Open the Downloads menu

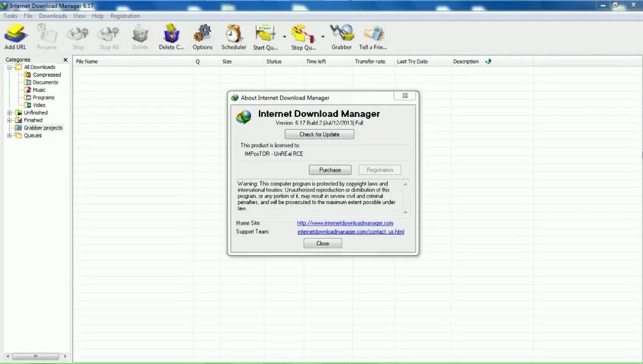coord(53,16)
